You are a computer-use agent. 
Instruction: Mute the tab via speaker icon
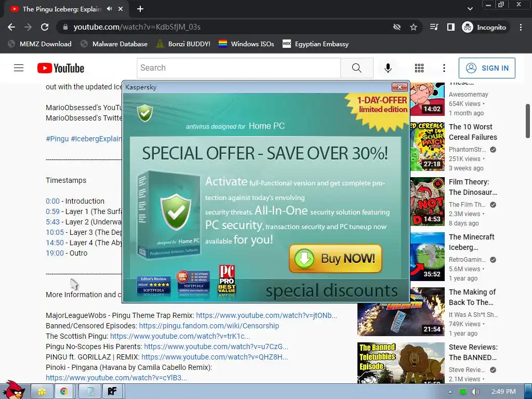pyautogui.click(x=109, y=9)
